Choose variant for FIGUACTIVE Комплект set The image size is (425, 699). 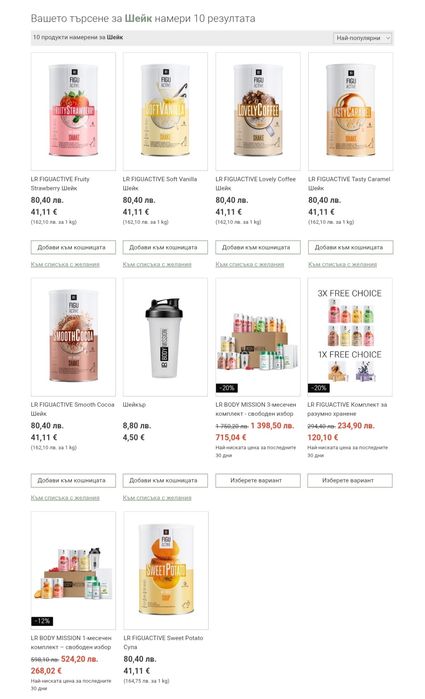point(350,481)
